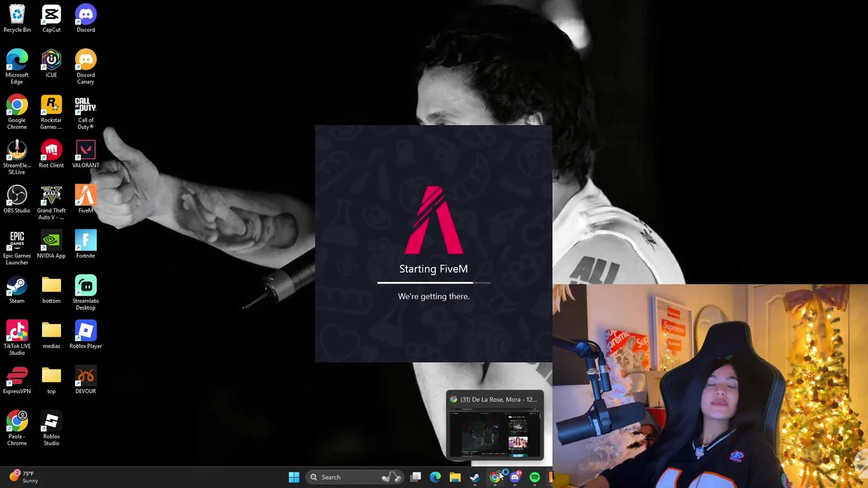Select the 'medias' folder on desktop
The image size is (868, 488).
[x=52, y=335]
